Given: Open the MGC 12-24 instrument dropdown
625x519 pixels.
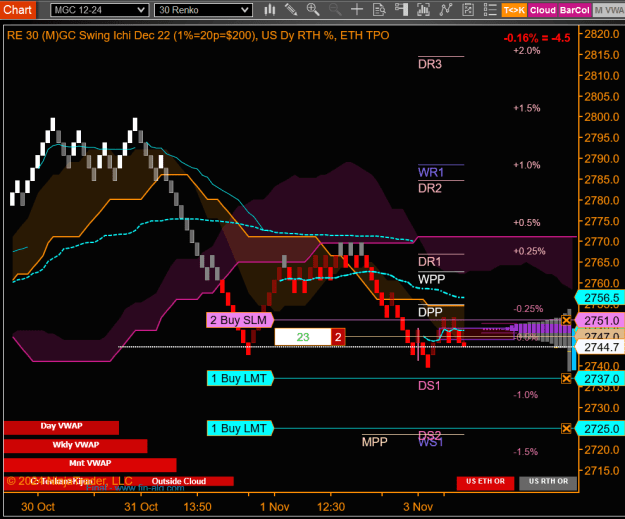Looking at the screenshot, I should [x=100, y=10].
